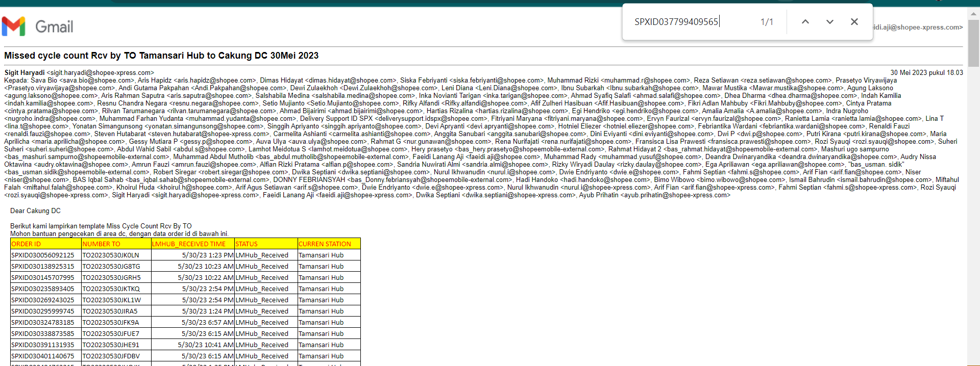
Task: Click TO number TO20230530JGRH5
Action: [x=111, y=278]
